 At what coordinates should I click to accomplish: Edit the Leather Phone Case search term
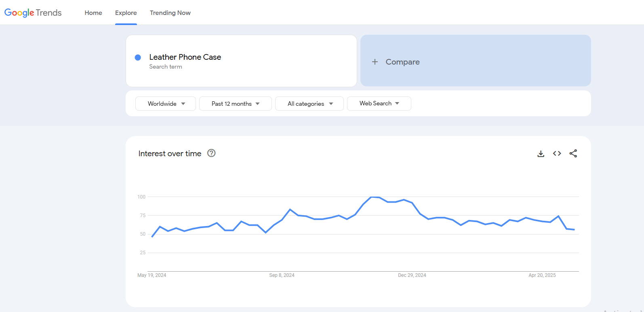[x=185, y=57]
